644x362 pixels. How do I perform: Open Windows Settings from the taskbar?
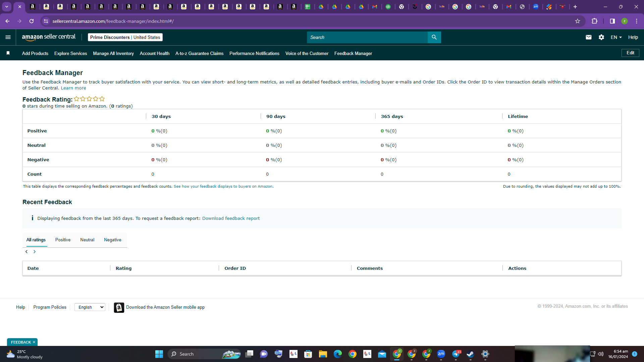485,354
